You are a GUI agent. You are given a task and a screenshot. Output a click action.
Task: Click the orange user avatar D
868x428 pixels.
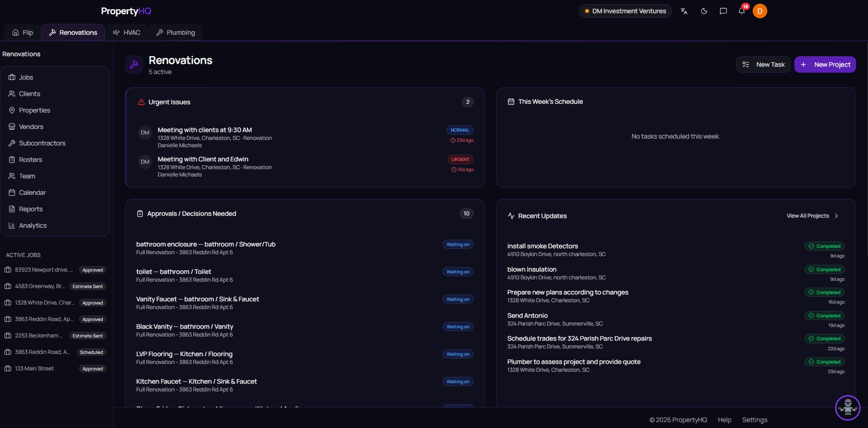click(x=760, y=11)
